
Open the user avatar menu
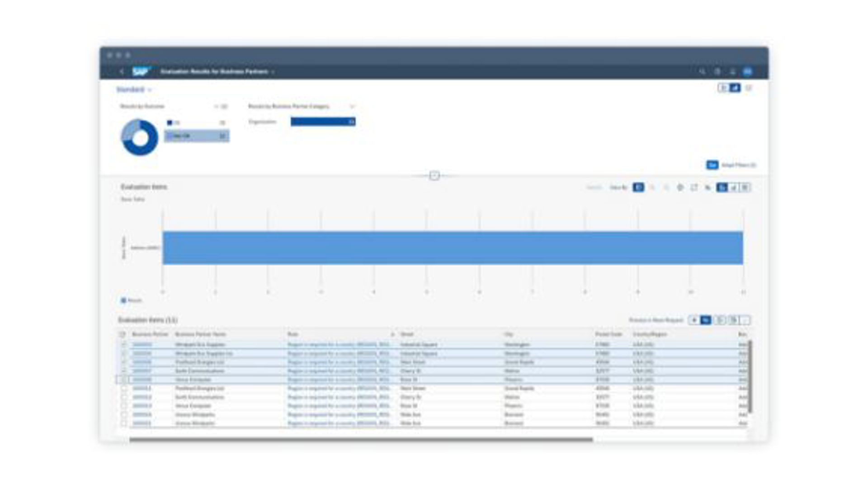click(748, 71)
